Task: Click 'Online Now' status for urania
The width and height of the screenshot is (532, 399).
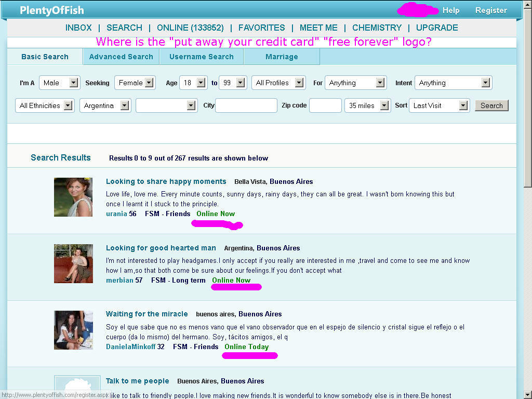Action: (x=216, y=214)
